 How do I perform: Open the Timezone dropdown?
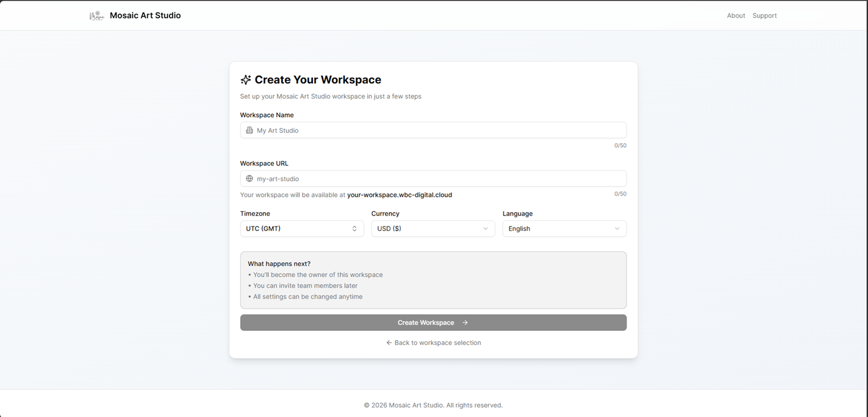[302, 228]
